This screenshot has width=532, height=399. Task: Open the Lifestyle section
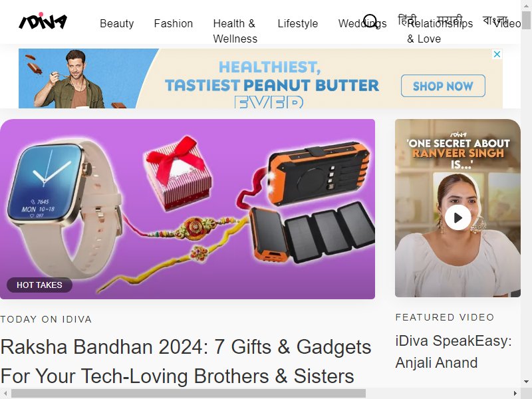pyautogui.click(x=297, y=23)
